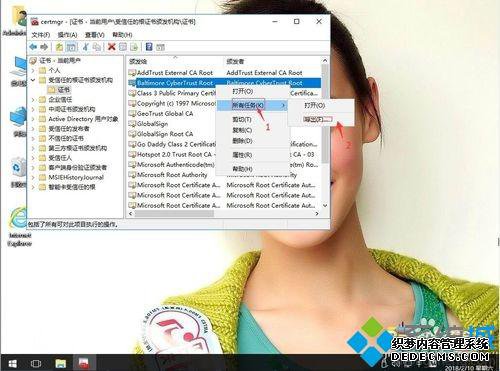Click the Go Daddy Class 2 certificate icon
The height and width of the screenshot is (371, 500).
132,144
